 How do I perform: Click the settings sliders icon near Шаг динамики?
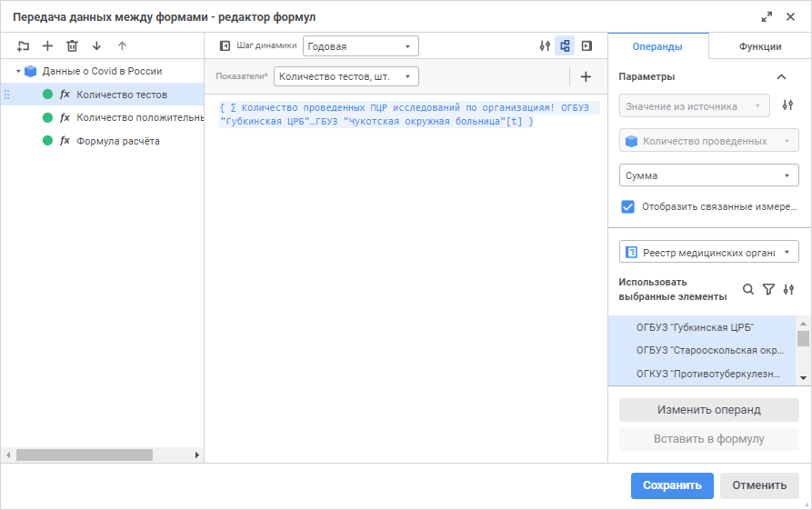point(545,45)
